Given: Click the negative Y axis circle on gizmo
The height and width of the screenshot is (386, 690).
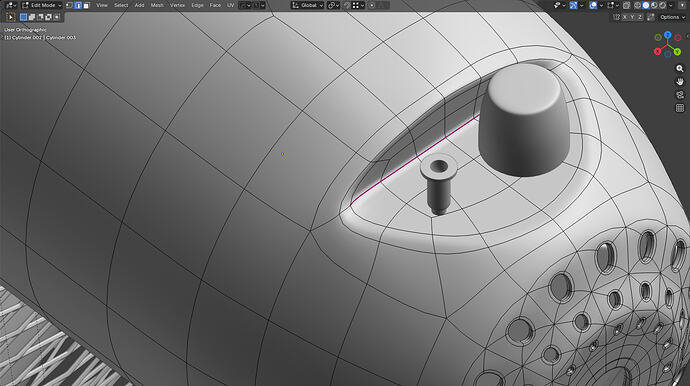Looking at the screenshot, I should tap(658, 37).
